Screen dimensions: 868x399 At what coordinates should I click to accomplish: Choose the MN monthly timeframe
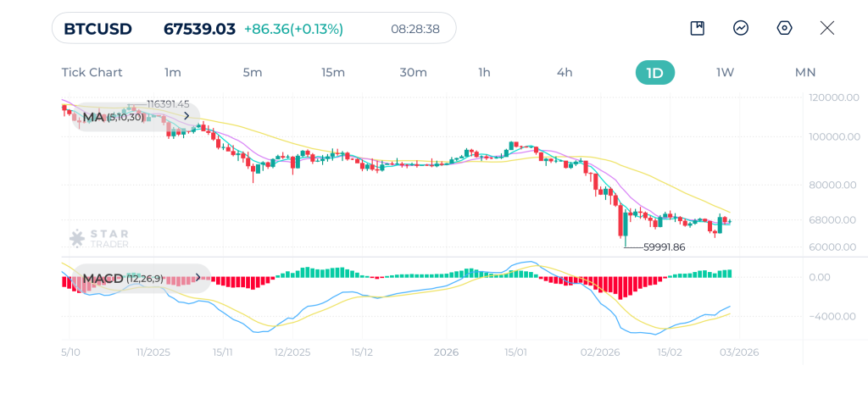pos(804,72)
